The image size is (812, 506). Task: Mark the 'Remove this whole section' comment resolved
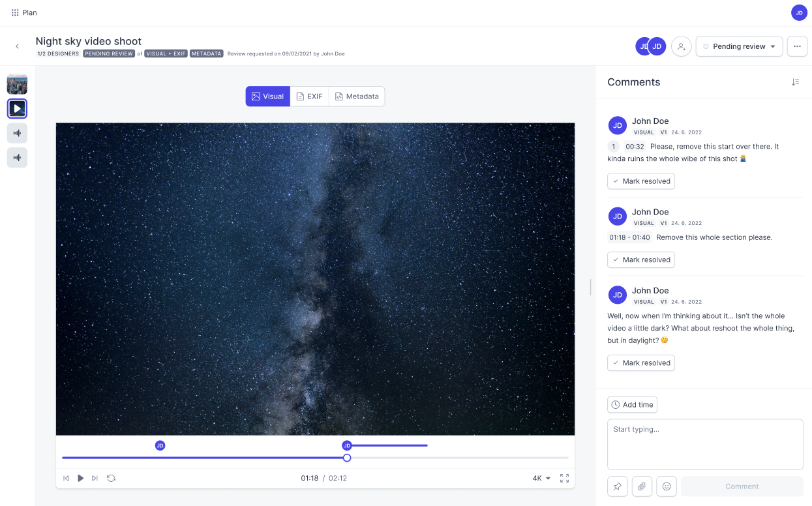click(640, 260)
